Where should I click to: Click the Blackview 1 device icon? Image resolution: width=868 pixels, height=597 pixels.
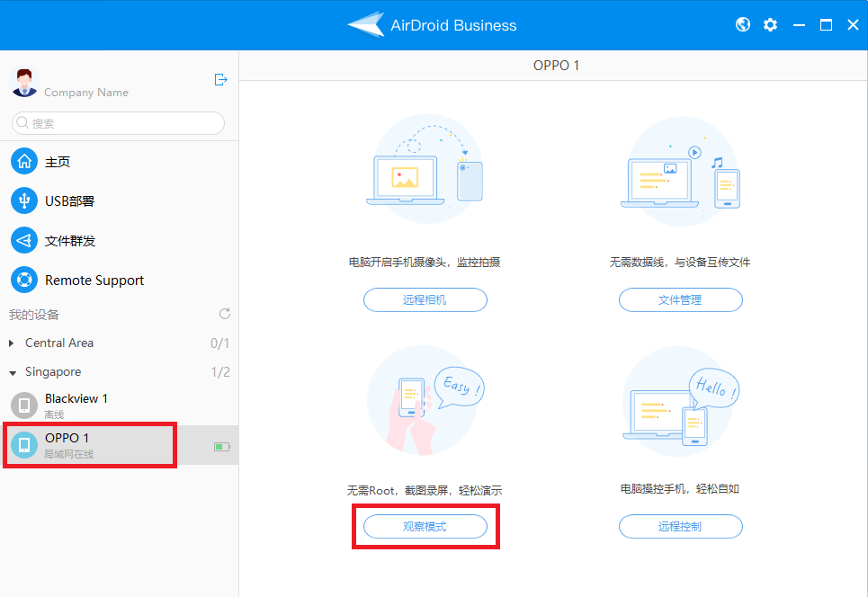(24, 405)
